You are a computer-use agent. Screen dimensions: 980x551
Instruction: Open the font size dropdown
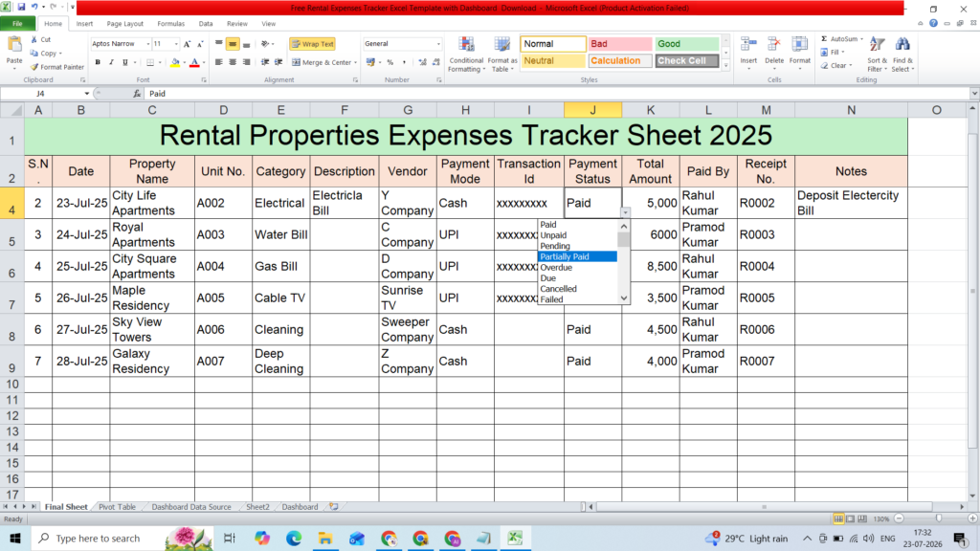pyautogui.click(x=176, y=44)
